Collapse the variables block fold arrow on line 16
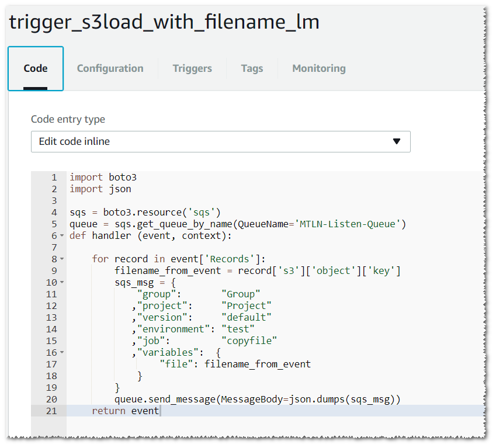 coord(62,352)
